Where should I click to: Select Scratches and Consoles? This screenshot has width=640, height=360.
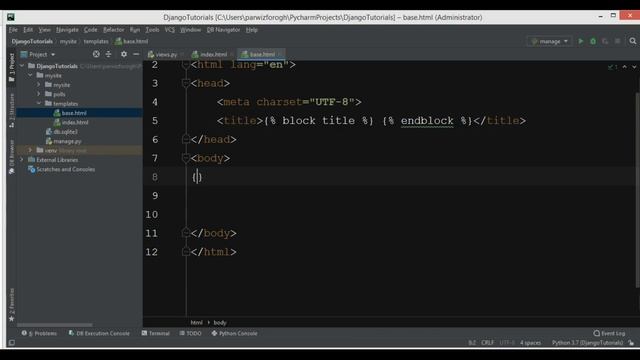click(x=66, y=169)
